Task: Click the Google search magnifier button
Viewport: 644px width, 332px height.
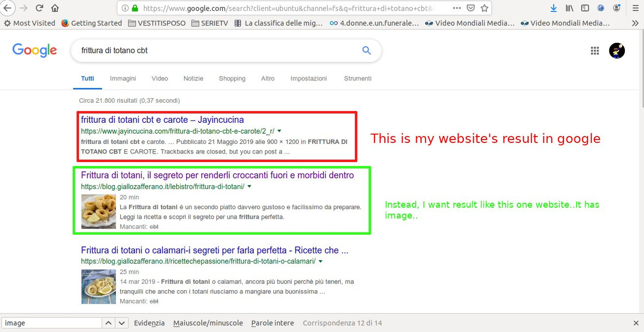Action: click(366, 50)
